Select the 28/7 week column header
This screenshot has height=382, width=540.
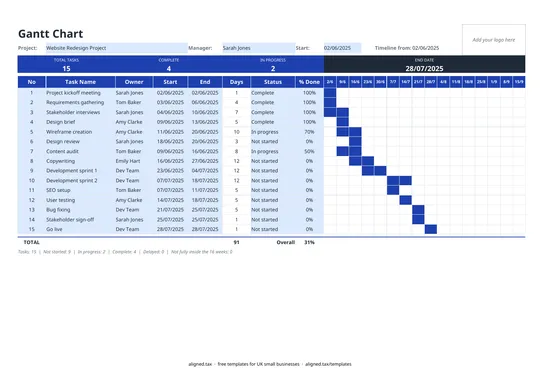click(431, 82)
